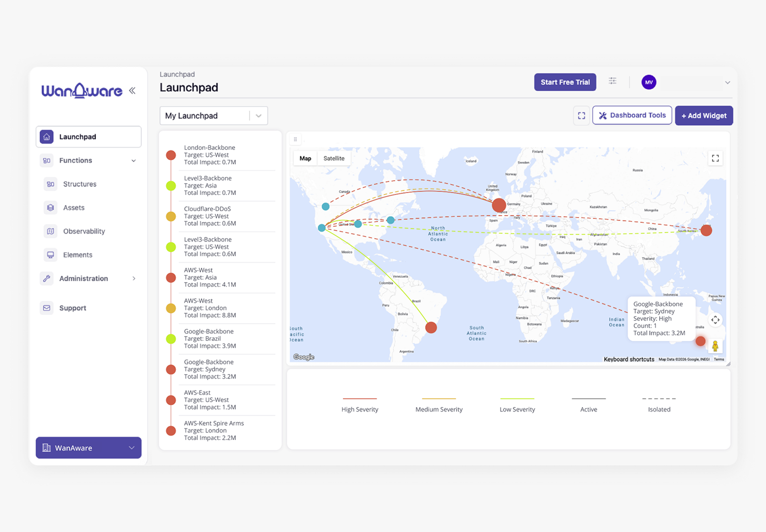Open Keyboard shortcuts link on map
Screen dimensions: 766x532
[629, 359]
